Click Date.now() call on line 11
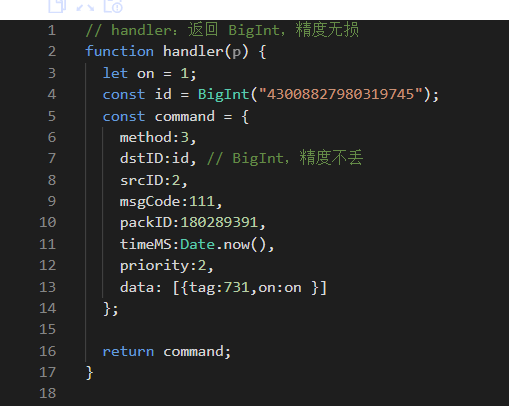This screenshot has width=509, height=406. click(223, 245)
